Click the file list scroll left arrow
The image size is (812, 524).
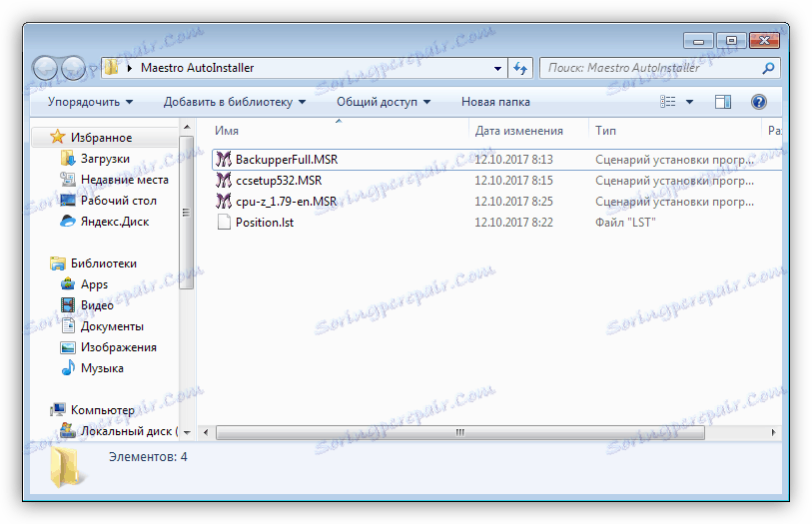point(206,432)
